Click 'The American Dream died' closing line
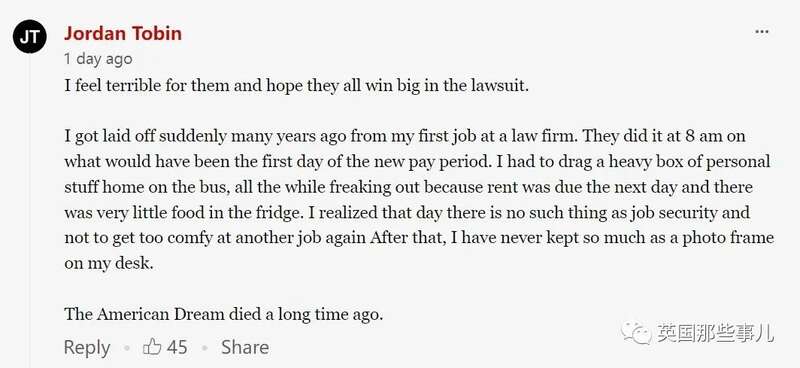The image size is (800, 368). point(223,314)
